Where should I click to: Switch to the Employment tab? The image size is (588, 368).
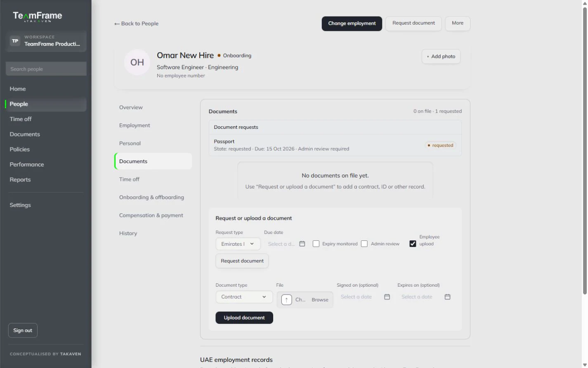point(153,125)
